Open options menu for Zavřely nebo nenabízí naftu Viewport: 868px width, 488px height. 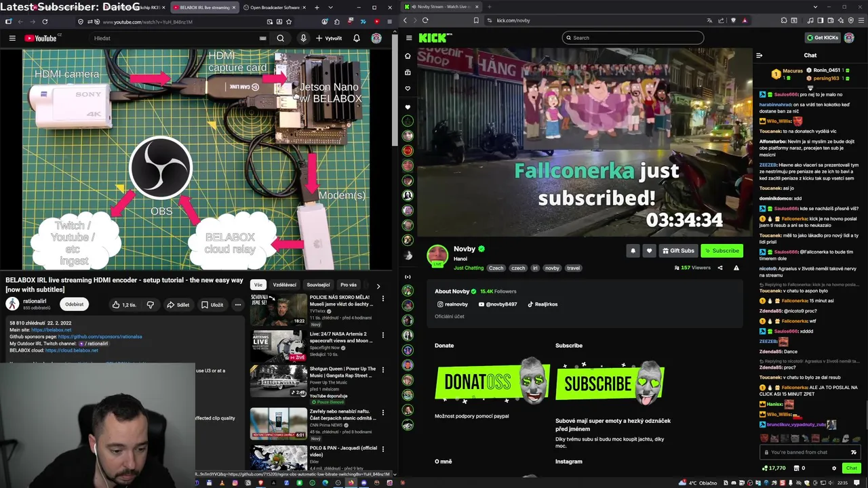[x=383, y=412]
